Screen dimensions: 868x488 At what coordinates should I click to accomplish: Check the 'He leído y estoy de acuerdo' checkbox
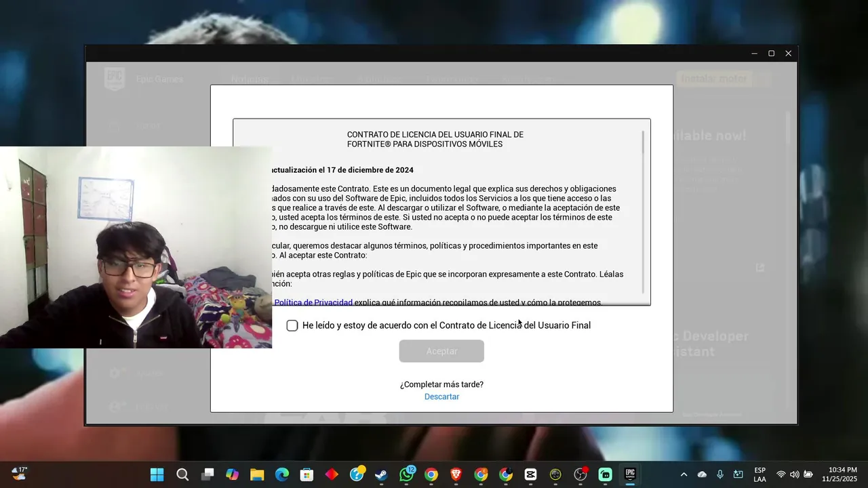(x=292, y=325)
